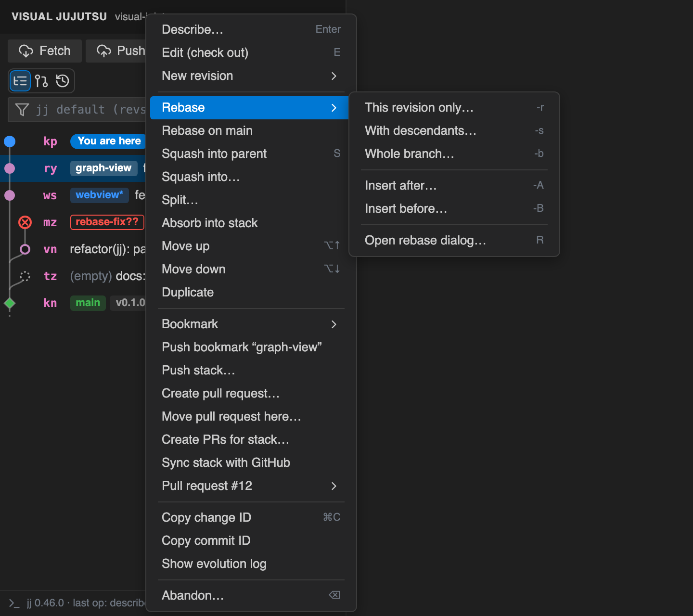This screenshot has width=693, height=616.
Task: Select Whole branch… rebase option
Action: [x=454, y=154]
